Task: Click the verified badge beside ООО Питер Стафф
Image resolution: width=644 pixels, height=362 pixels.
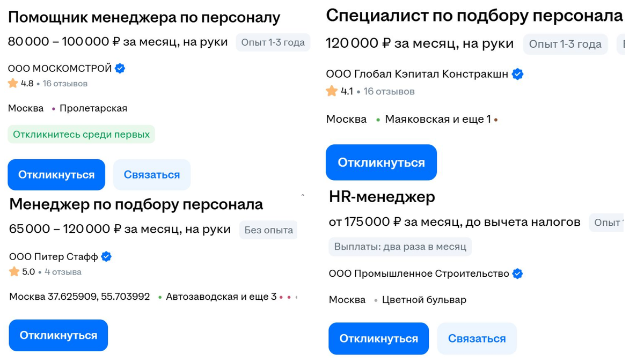Action: pyautogui.click(x=106, y=256)
